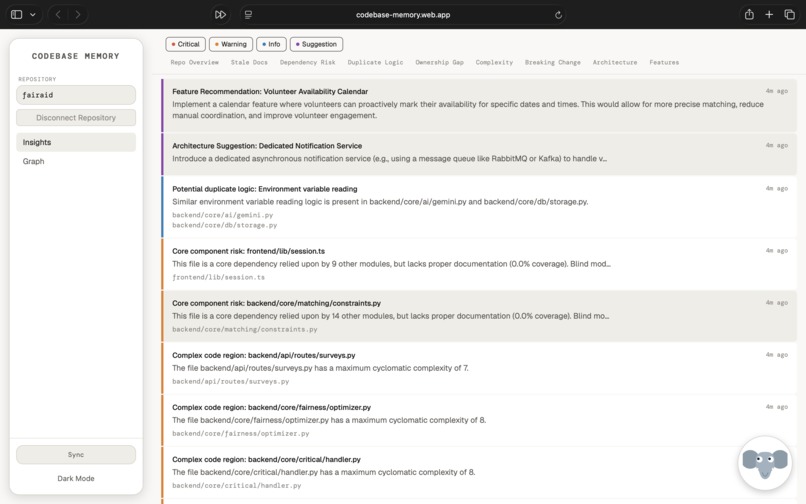
Task: Select the Features category
Action: [664, 62]
